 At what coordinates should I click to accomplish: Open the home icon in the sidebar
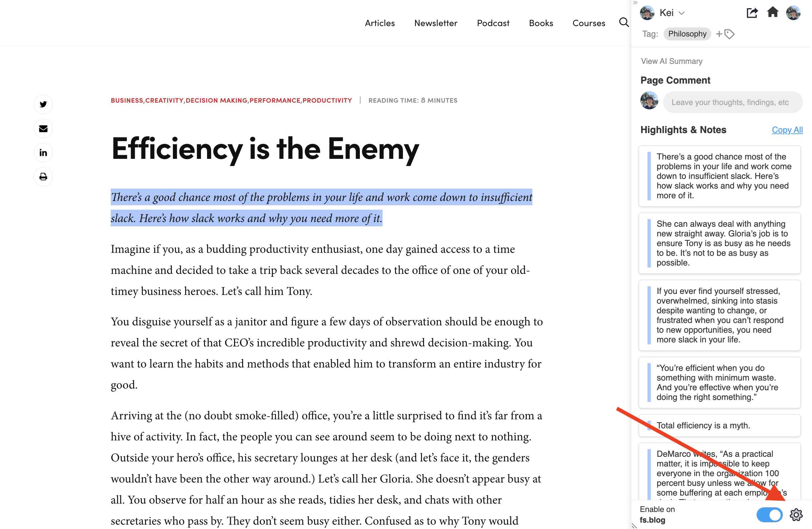(773, 13)
